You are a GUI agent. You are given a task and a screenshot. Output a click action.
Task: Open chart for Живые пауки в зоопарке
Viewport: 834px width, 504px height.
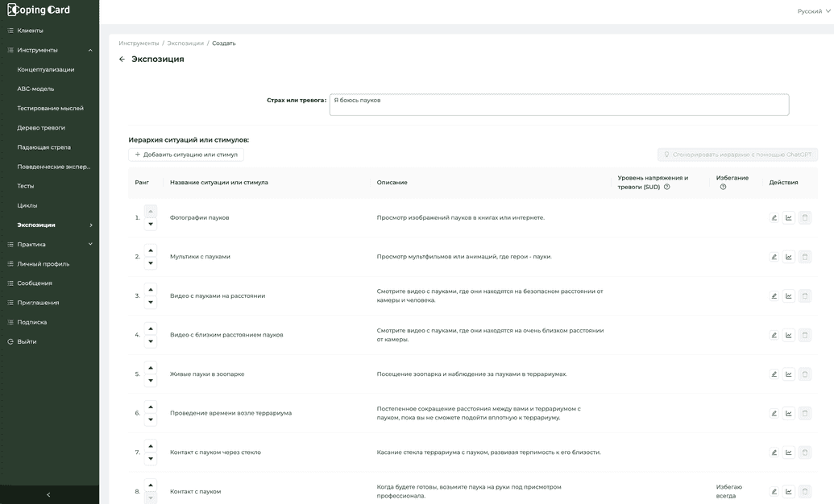tap(789, 374)
